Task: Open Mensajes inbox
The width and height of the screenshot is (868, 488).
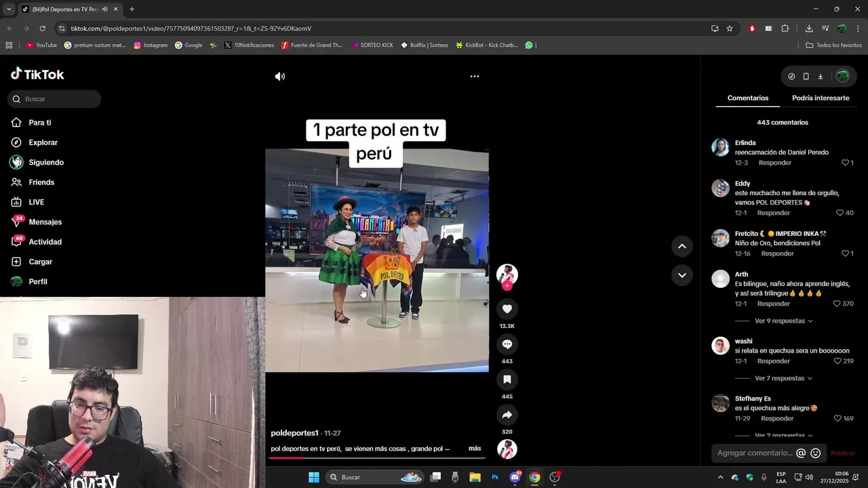Action: point(45,222)
